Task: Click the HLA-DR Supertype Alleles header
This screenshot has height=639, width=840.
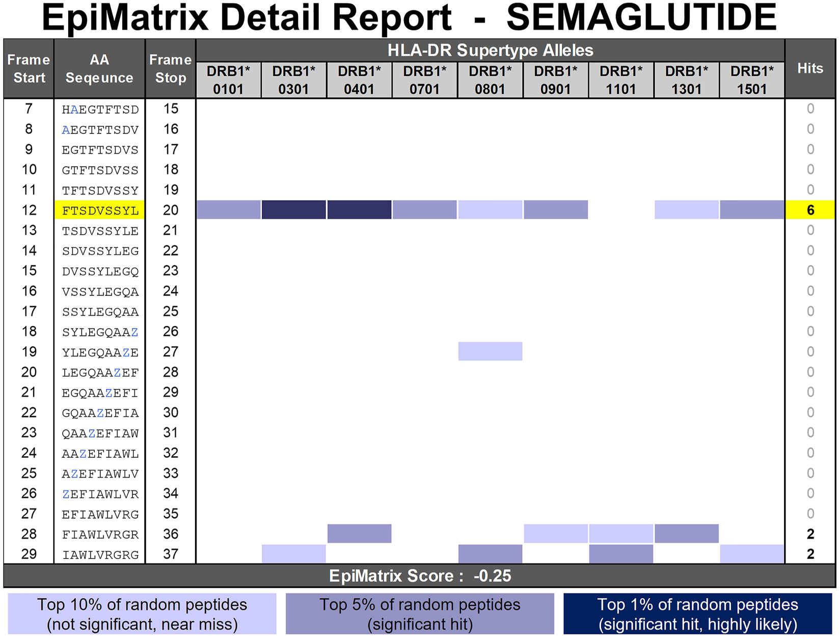Action: point(490,50)
